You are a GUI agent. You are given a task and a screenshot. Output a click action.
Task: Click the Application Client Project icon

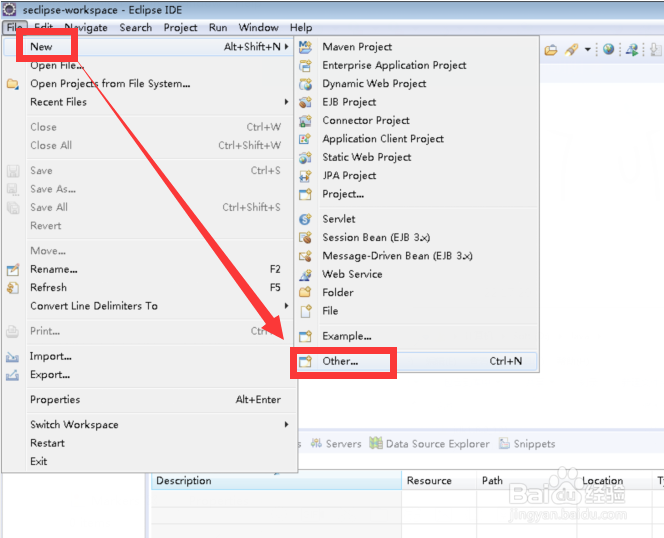tap(305, 139)
